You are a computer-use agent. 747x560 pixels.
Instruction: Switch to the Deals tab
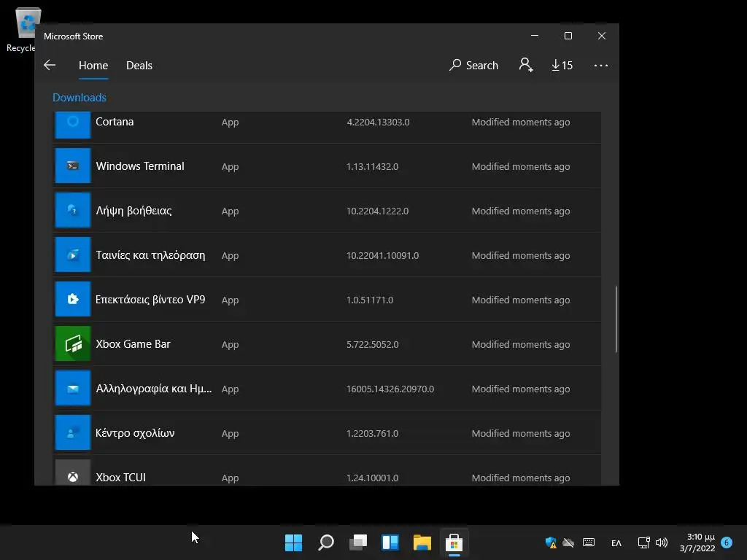[139, 65]
